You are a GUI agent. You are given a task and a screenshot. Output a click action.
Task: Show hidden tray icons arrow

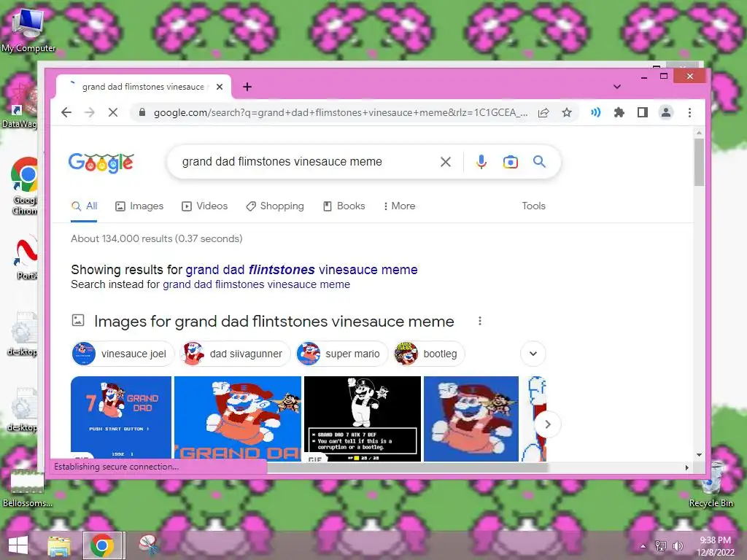[643, 546]
